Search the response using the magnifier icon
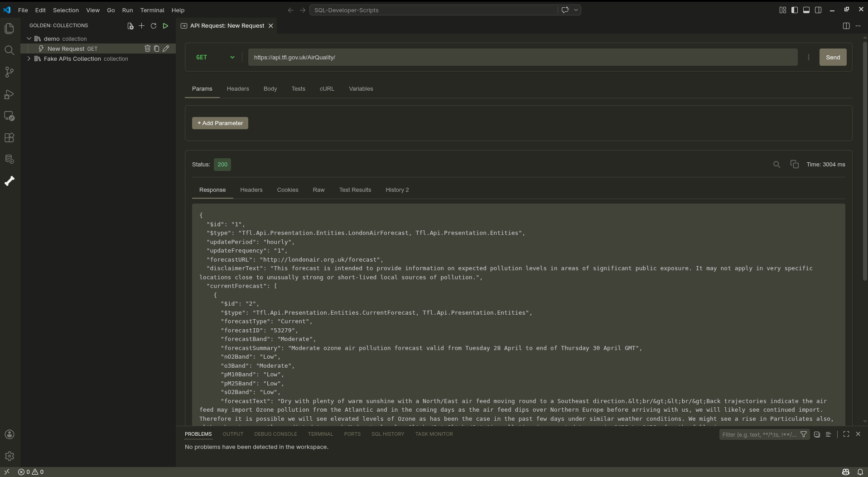Screen dimensions: 868x477 point(776,164)
